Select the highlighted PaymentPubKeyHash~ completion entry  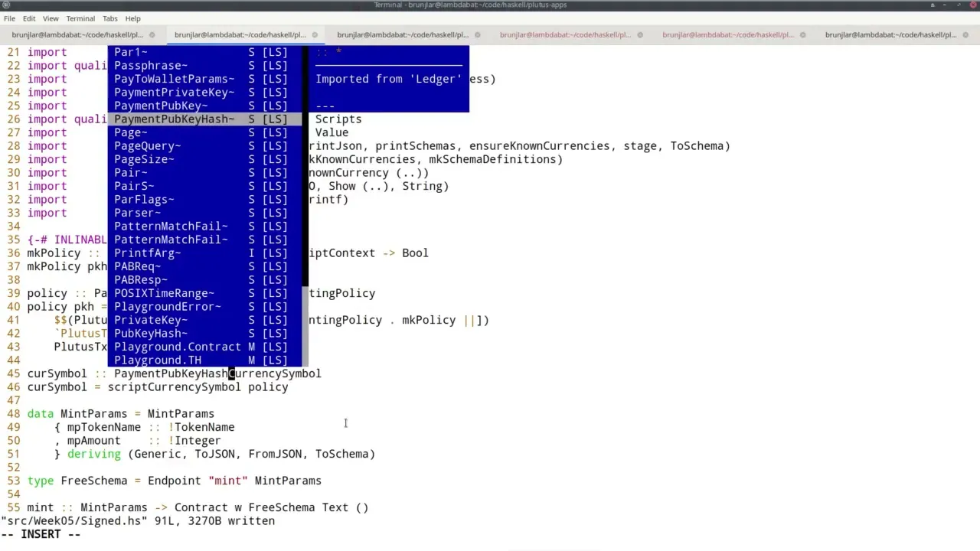coord(175,119)
